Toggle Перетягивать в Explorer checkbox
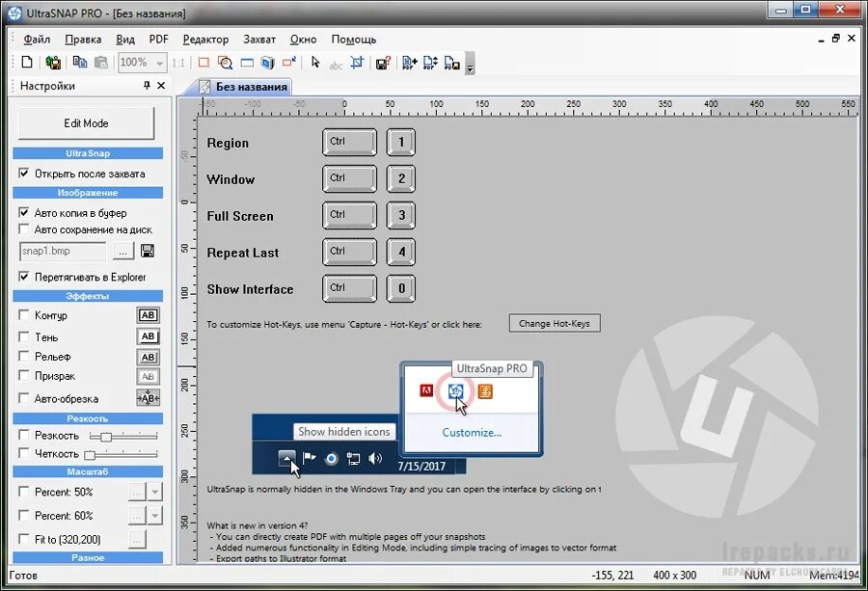Viewport: 868px width, 591px height. (x=24, y=277)
